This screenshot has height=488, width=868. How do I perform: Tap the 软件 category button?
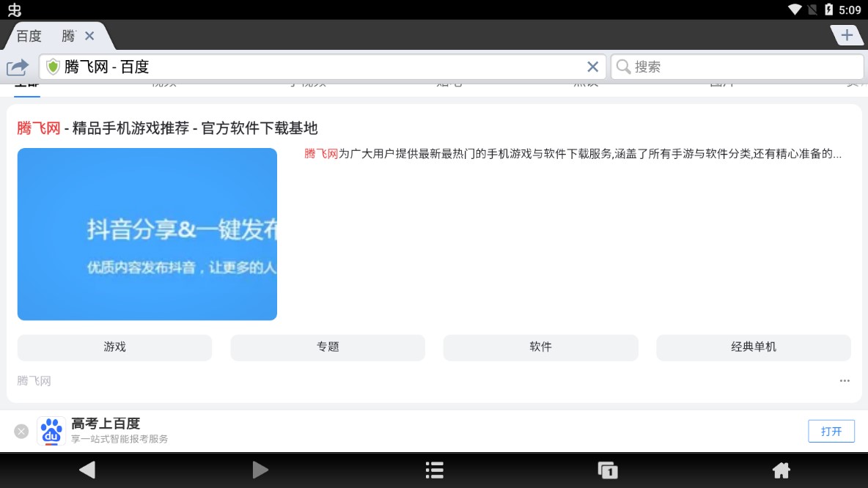[x=540, y=347]
